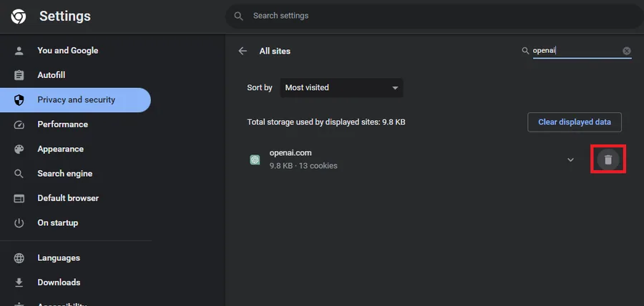The image size is (644, 306).
Task: Click the window icon for Default browser
Action: [x=19, y=199]
